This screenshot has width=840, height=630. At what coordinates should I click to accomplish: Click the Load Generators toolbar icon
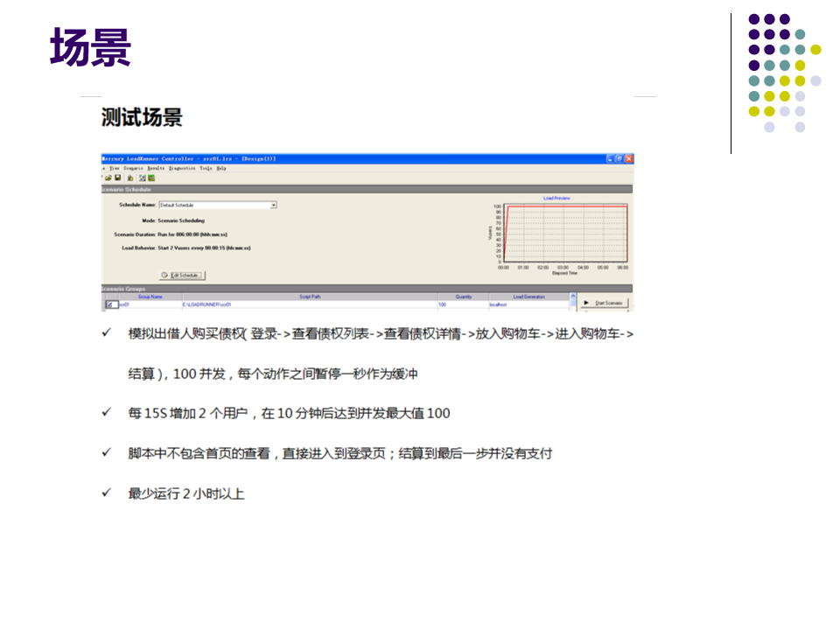coord(130,178)
